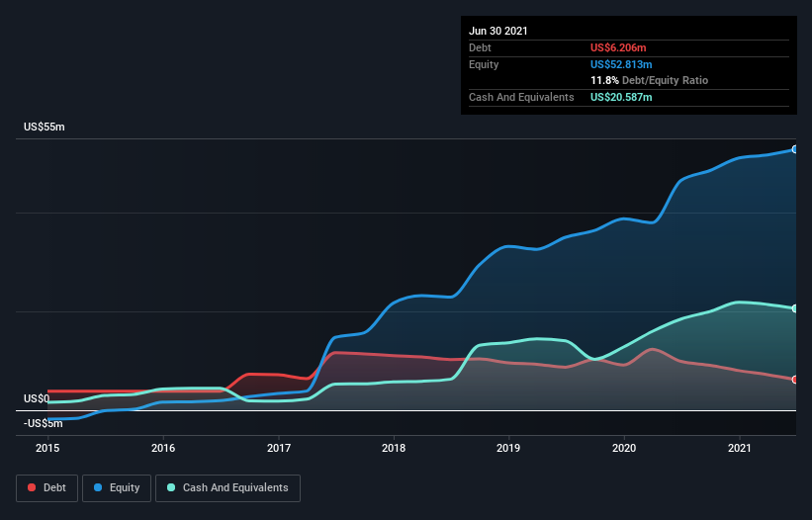
Task: Click the 2015 x-axis label
Action: pyautogui.click(x=47, y=448)
